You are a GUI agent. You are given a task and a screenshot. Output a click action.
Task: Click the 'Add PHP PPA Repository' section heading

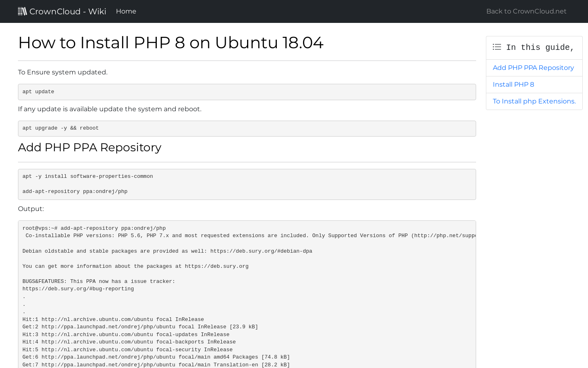(89, 148)
